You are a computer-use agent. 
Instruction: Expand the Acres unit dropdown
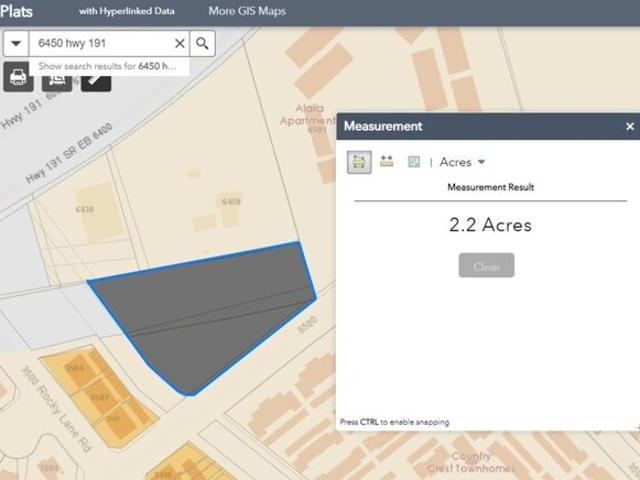click(x=463, y=162)
